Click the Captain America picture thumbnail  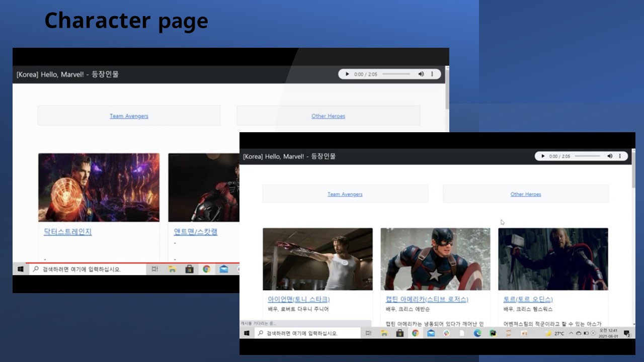(x=435, y=259)
